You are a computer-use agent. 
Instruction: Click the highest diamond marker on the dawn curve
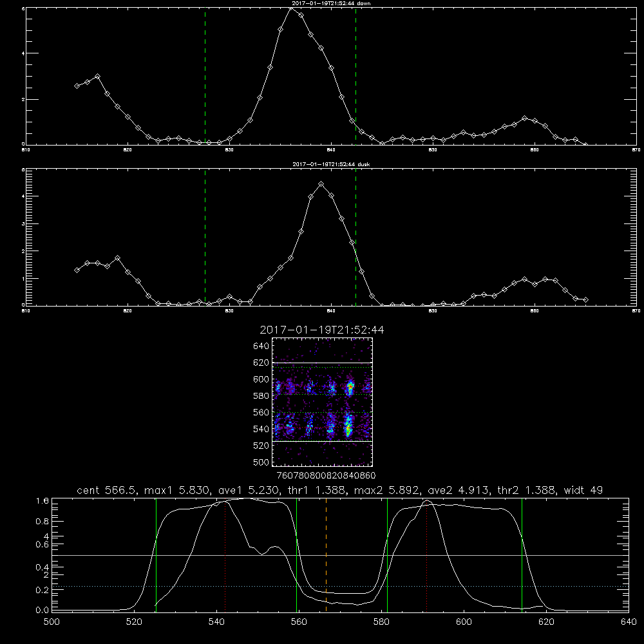(x=291, y=8)
